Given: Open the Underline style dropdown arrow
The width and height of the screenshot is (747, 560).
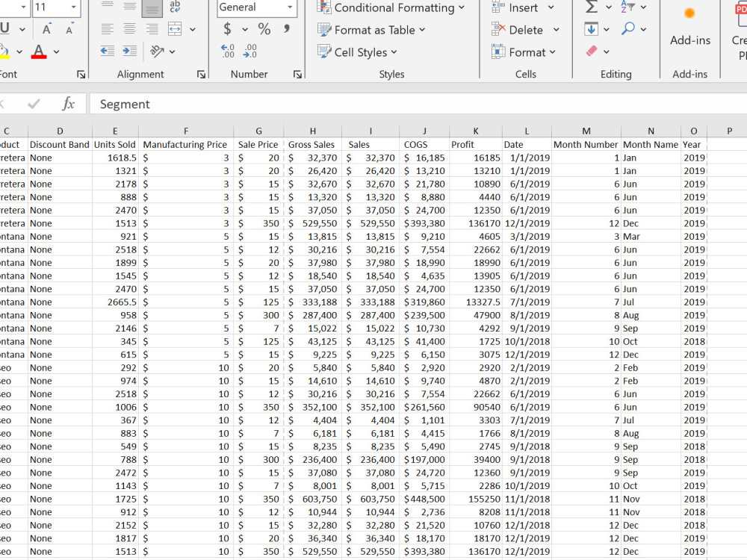Looking at the screenshot, I should (22, 30).
